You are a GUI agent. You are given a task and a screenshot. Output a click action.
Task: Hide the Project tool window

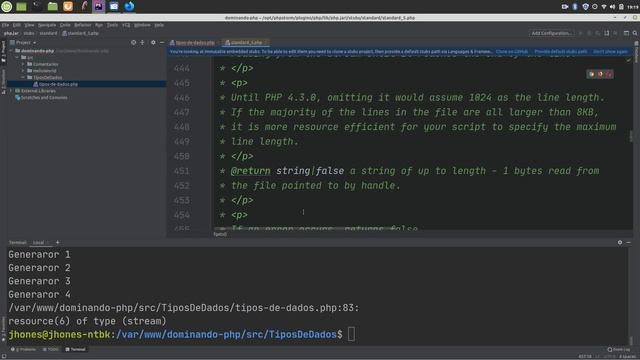pyautogui.click(x=162, y=42)
